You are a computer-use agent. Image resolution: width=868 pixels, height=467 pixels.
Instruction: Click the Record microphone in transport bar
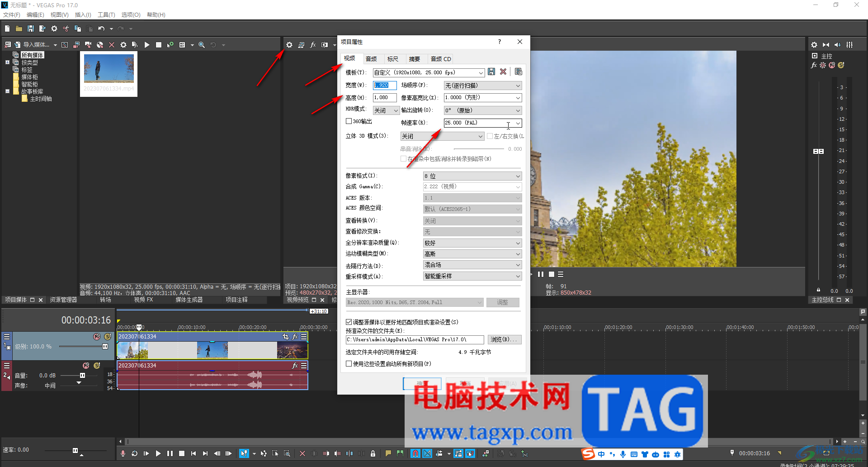[x=123, y=453]
